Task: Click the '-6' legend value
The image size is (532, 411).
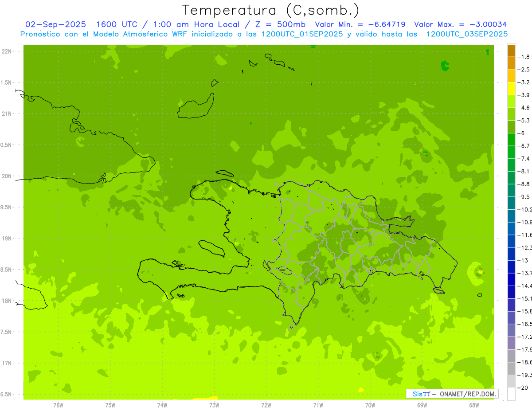Action: click(x=521, y=133)
